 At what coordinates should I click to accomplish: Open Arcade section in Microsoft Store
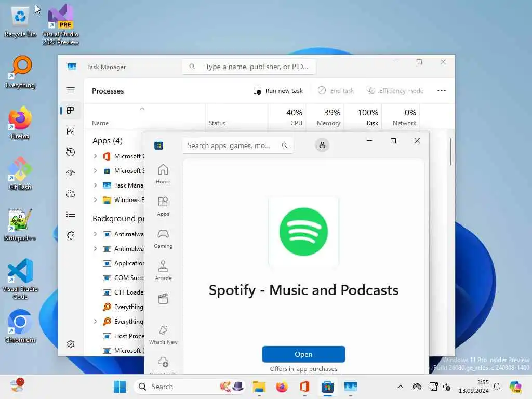(163, 271)
